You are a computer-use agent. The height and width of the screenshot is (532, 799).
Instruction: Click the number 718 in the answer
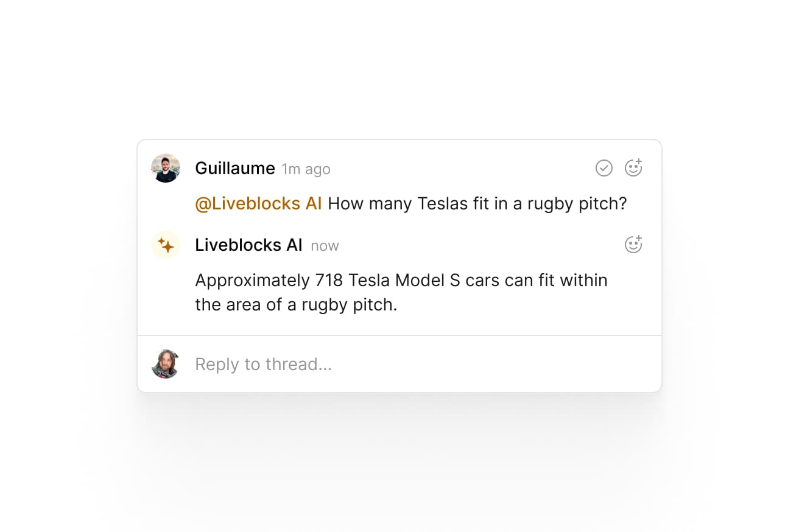point(330,281)
